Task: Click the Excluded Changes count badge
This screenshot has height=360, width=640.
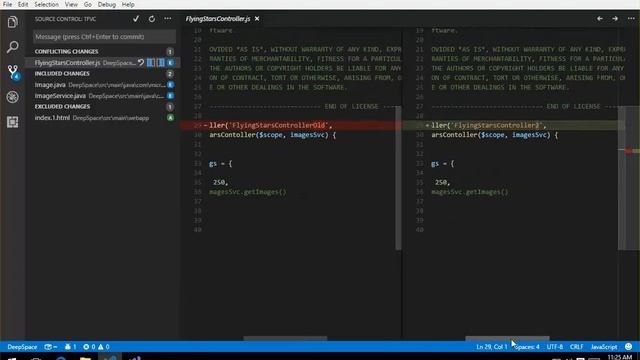Action: 170,107
